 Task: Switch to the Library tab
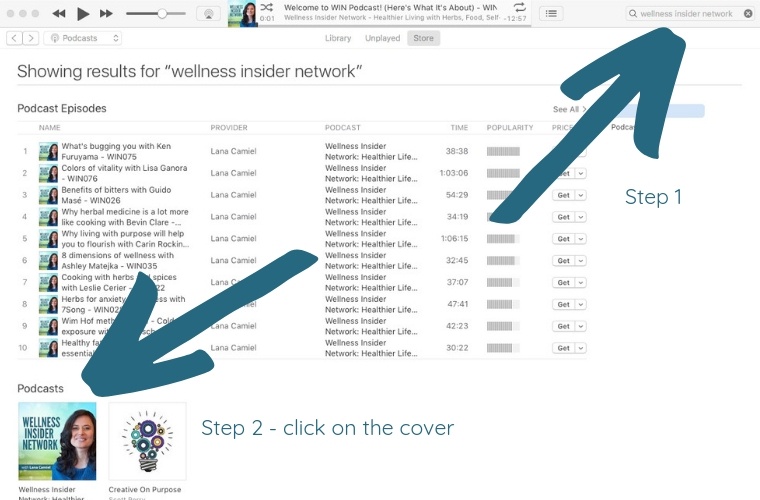coord(338,38)
